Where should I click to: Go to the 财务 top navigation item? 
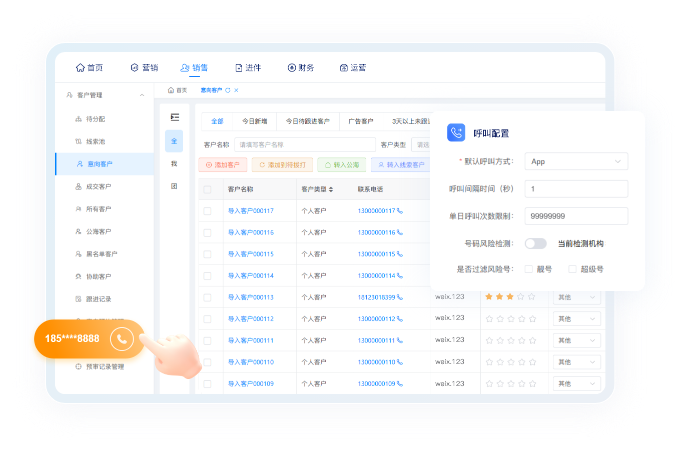(301, 67)
